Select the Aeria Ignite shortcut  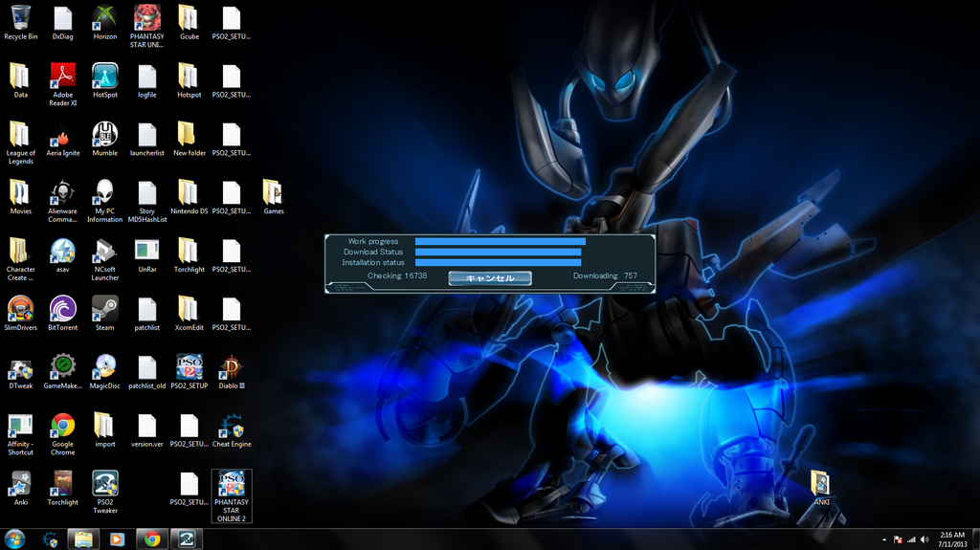(62, 140)
